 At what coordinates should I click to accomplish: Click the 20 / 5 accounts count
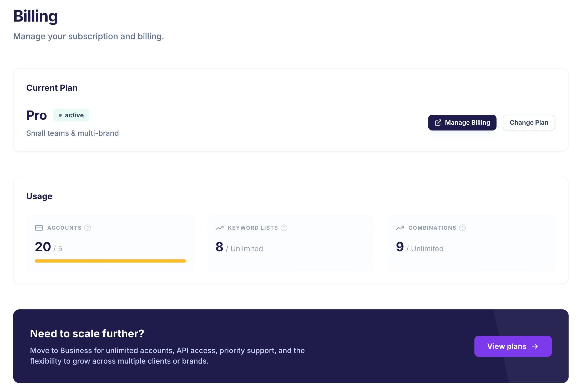pos(48,247)
